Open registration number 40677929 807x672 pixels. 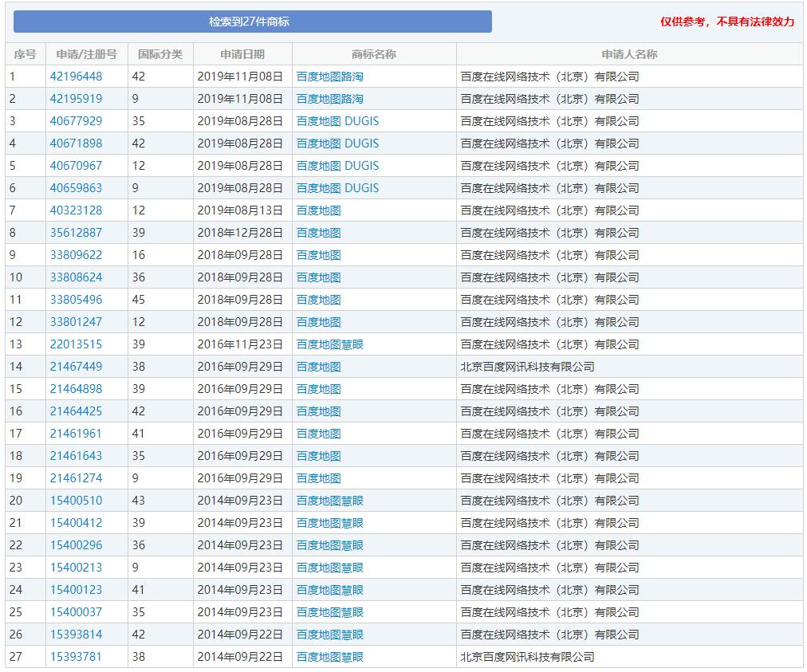pos(76,121)
